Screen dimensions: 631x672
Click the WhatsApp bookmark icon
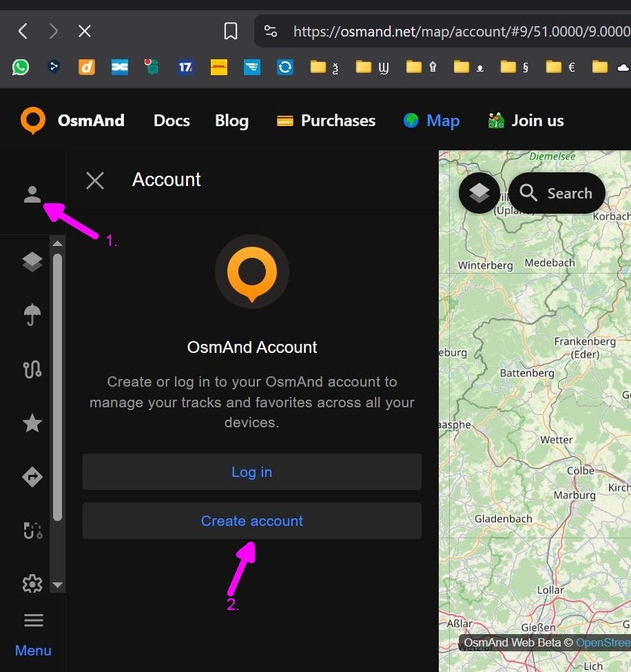pyautogui.click(x=21, y=67)
